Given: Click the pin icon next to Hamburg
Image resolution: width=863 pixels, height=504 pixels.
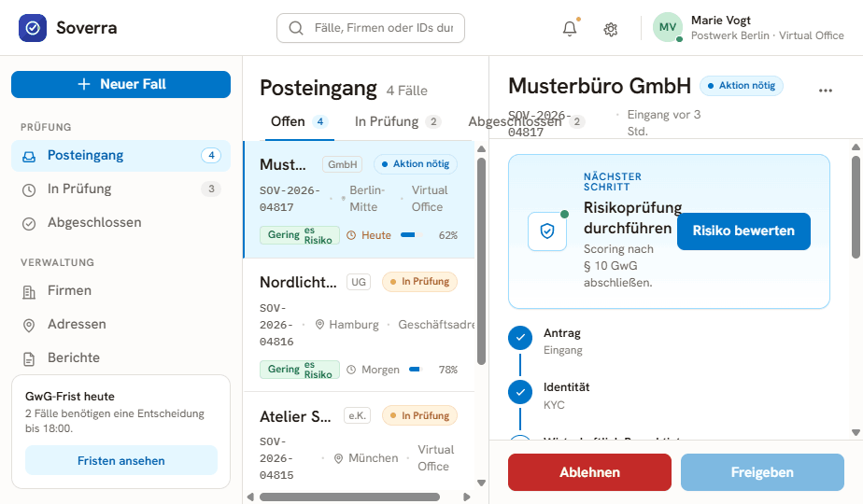Looking at the screenshot, I should [319, 325].
